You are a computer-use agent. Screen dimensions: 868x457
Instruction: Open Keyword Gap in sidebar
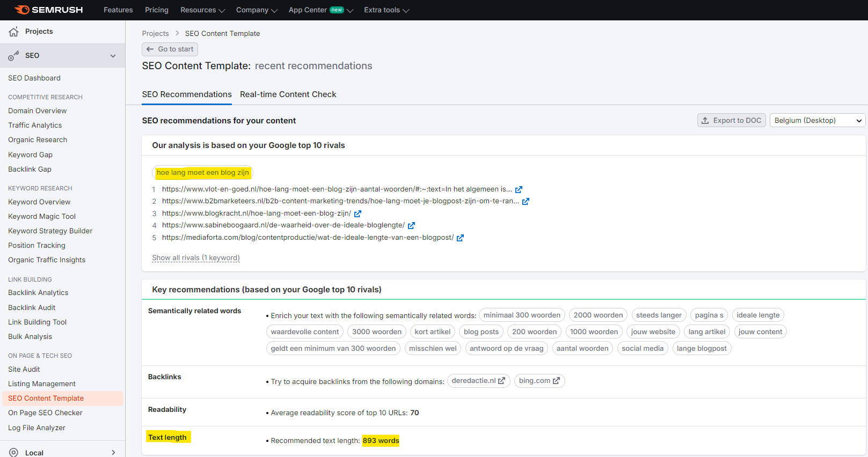(30, 155)
